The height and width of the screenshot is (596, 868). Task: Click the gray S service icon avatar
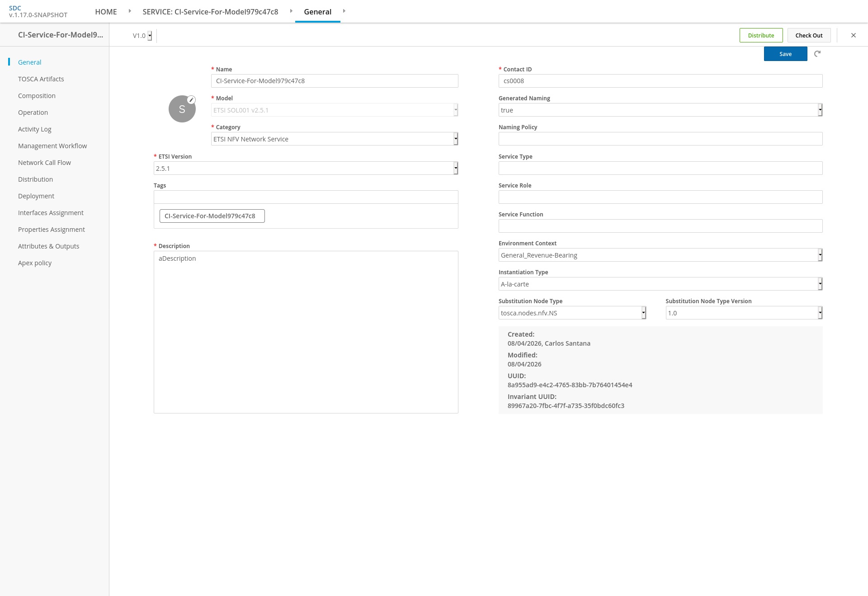click(182, 109)
